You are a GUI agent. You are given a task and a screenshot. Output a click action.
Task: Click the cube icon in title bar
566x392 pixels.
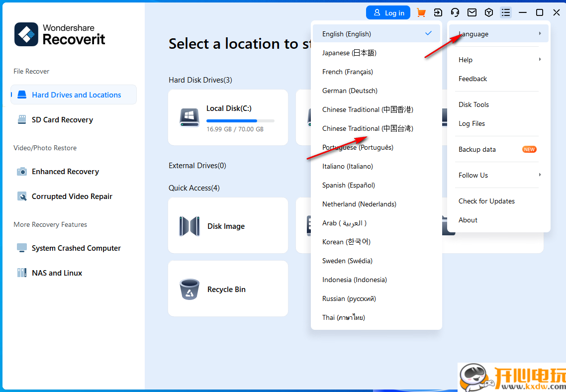tap(489, 12)
